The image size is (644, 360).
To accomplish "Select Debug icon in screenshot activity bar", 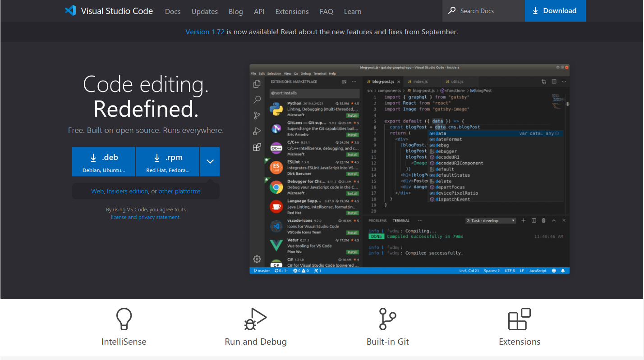I will (x=257, y=131).
